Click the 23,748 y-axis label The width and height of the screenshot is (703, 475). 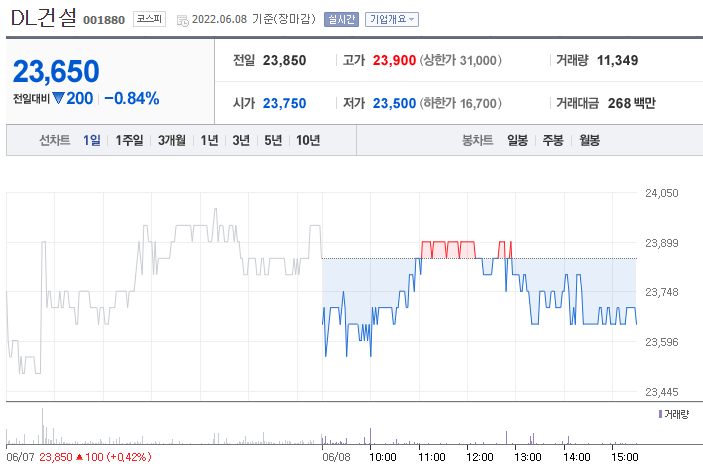[x=661, y=292]
